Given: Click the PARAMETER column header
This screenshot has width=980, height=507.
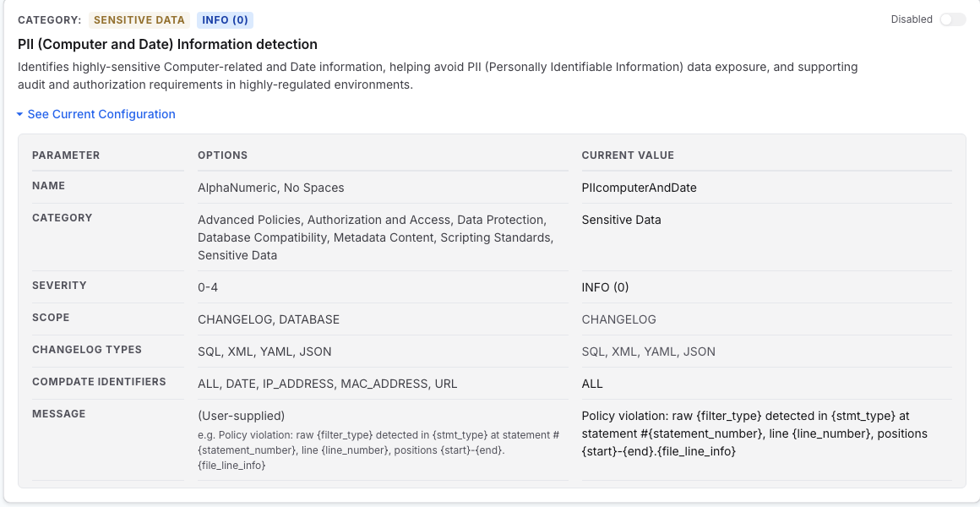Looking at the screenshot, I should tap(66, 155).
